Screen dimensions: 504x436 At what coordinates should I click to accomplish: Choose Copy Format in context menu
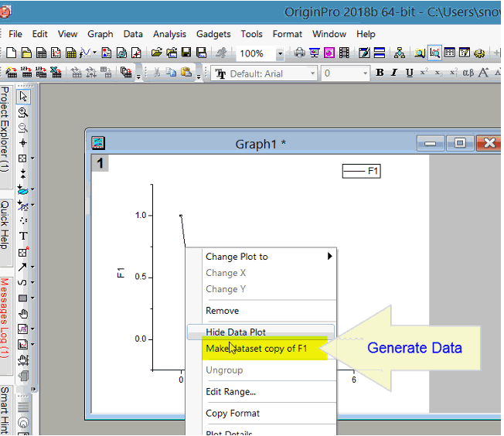point(261,413)
